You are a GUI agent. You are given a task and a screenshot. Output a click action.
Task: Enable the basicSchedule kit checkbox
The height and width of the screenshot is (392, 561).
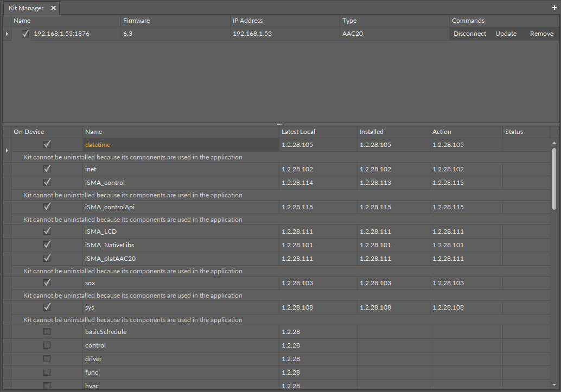[x=47, y=331]
